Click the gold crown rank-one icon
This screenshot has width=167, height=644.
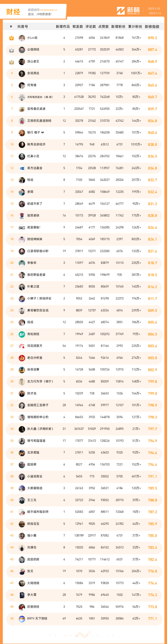tap(11, 38)
